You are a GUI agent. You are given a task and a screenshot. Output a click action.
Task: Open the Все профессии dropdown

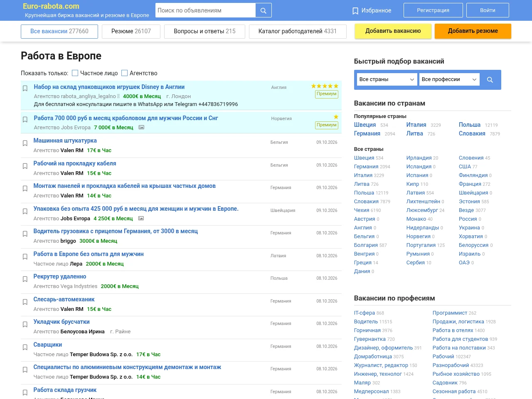(449, 79)
